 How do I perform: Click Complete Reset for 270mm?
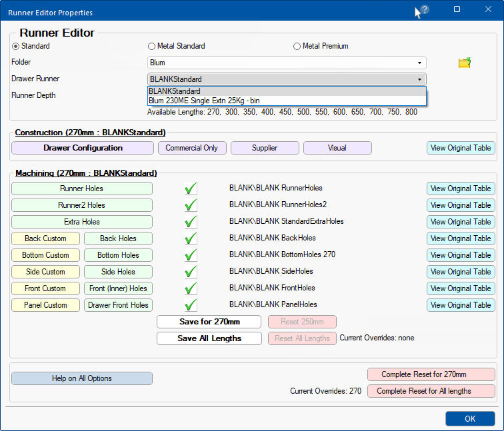tap(431, 374)
